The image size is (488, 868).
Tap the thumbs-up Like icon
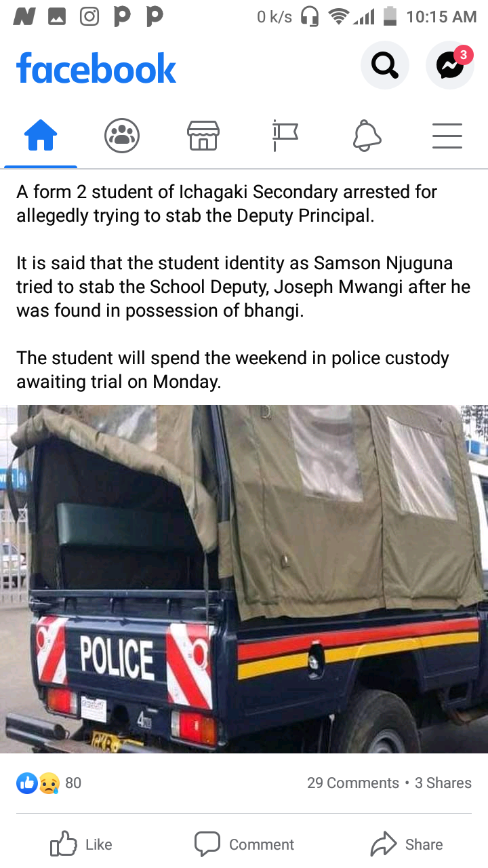pos(64,844)
